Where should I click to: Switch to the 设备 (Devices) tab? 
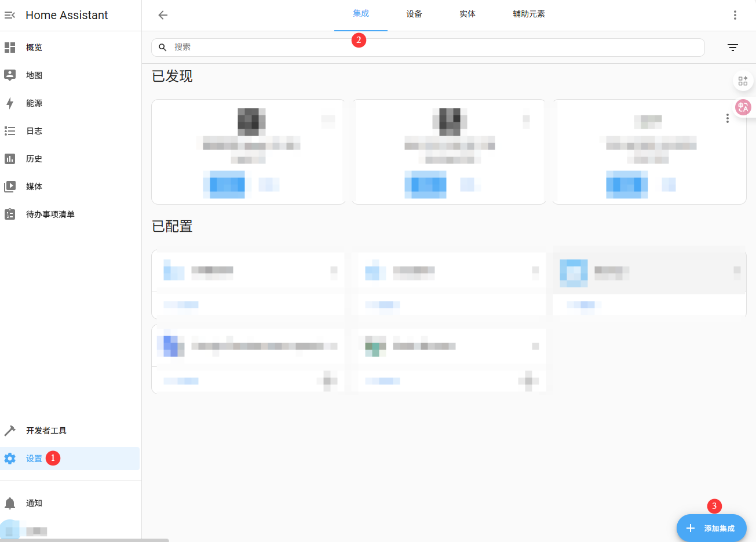tap(414, 13)
